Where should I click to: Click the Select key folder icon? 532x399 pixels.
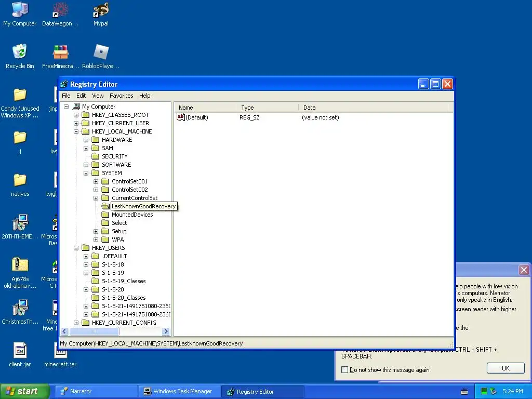click(x=105, y=223)
